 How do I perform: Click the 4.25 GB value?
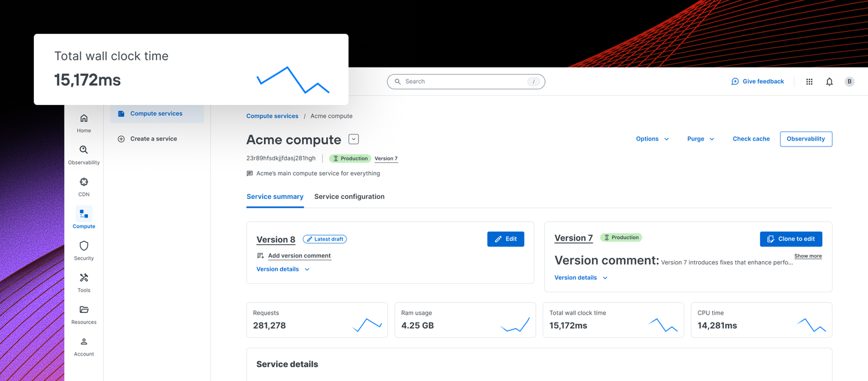(x=418, y=326)
